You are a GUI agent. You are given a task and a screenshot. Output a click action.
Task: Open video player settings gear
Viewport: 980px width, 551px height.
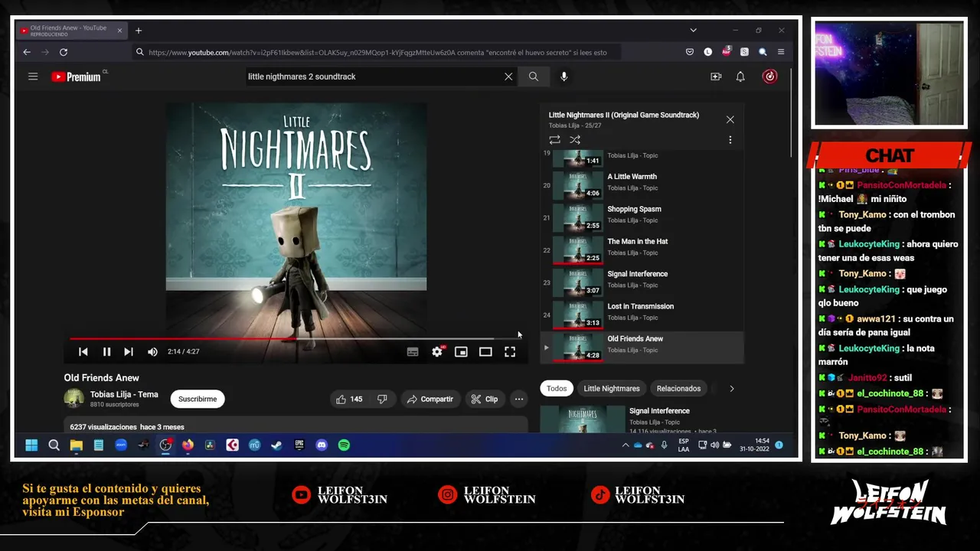[x=437, y=352]
